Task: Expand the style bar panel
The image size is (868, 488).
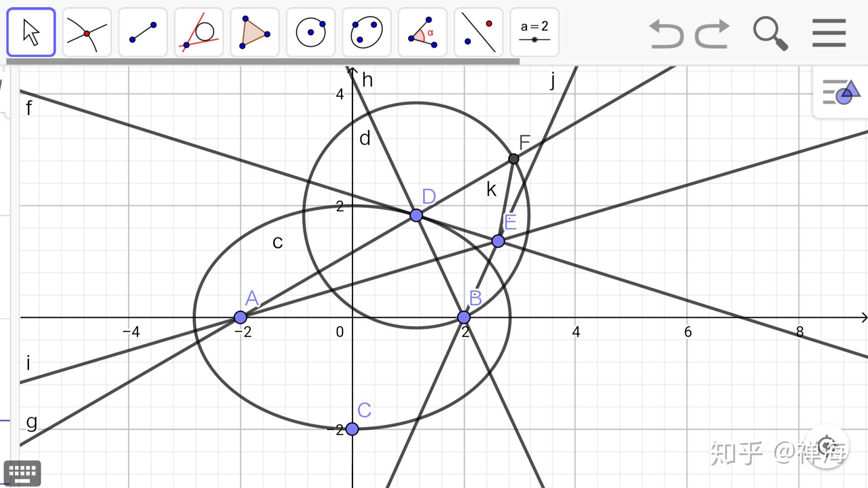Action: pos(840,92)
